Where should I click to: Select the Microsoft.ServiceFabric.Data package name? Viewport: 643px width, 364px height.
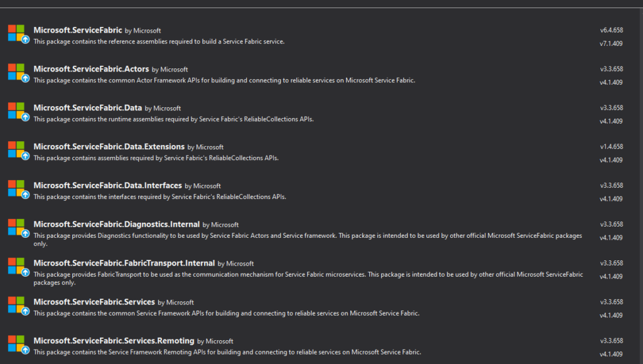[x=88, y=108]
